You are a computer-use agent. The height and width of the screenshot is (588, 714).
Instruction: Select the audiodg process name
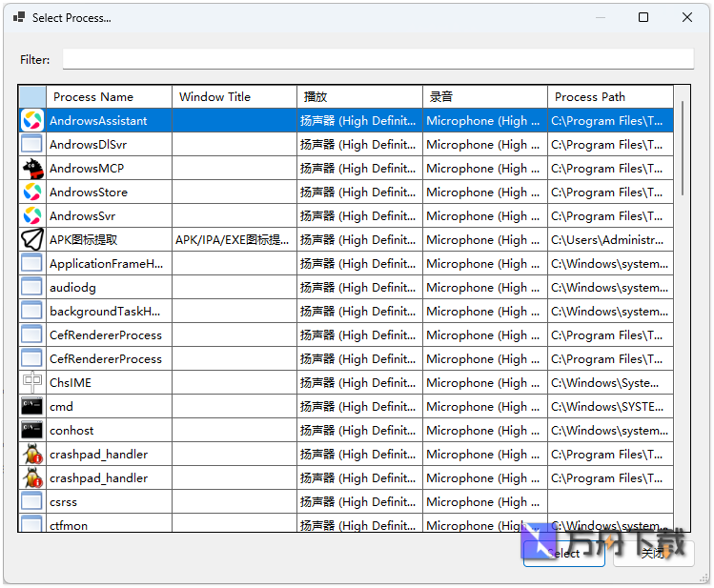click(72, 287)
